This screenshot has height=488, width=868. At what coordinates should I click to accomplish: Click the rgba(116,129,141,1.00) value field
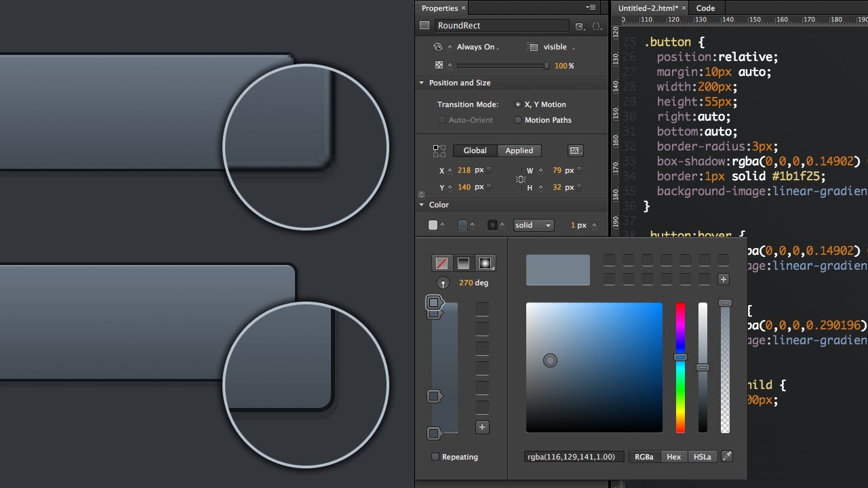(x=575, y=457)
